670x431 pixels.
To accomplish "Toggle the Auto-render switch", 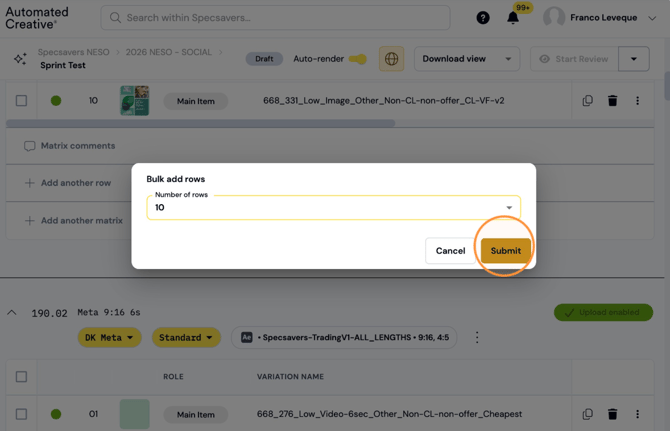I will (x=358, y=59).
